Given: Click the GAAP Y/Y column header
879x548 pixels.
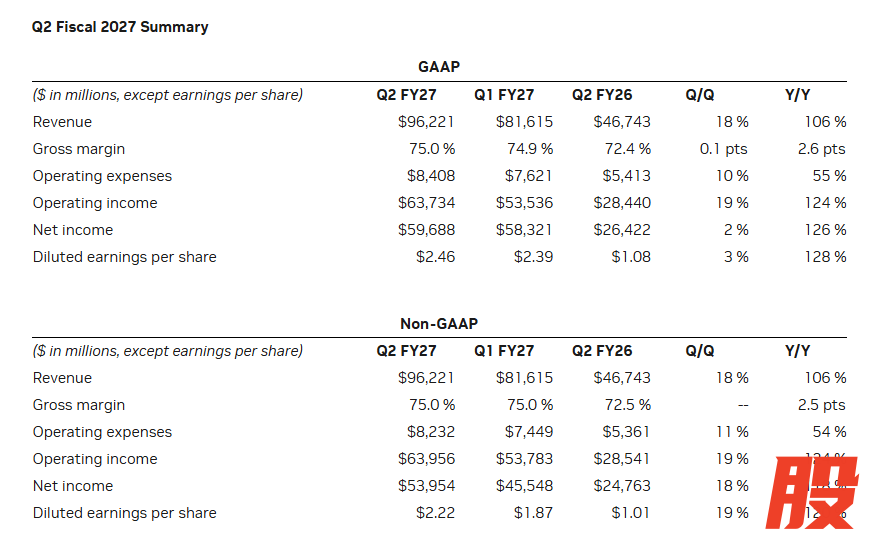Looking at the screenshot, I should tap(797, 95).
